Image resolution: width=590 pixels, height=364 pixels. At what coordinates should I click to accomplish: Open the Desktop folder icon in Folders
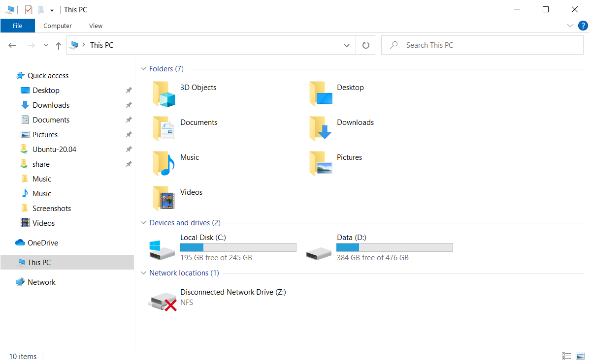tap(321, 94)
